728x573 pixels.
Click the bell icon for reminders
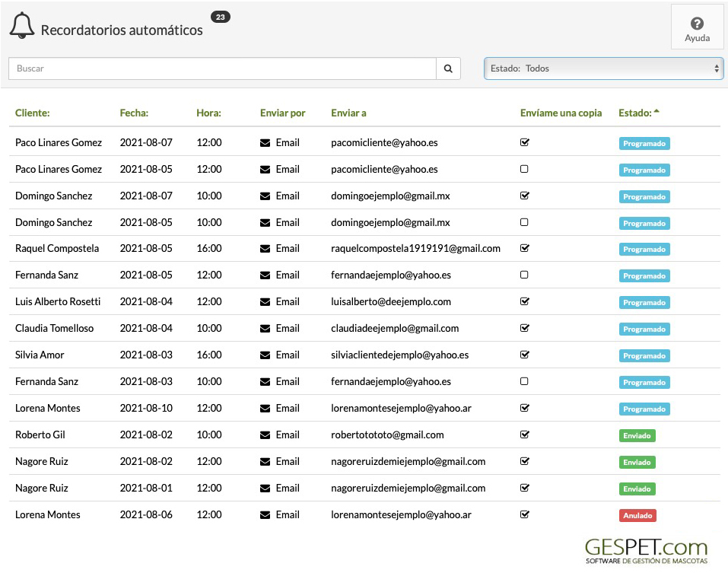coord(22,26)
